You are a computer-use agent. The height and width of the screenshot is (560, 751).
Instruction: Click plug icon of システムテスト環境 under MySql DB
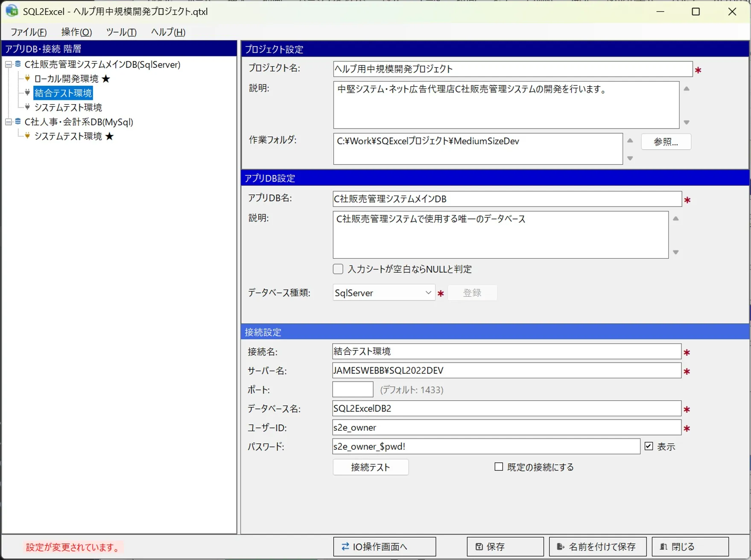click(27, 136)
